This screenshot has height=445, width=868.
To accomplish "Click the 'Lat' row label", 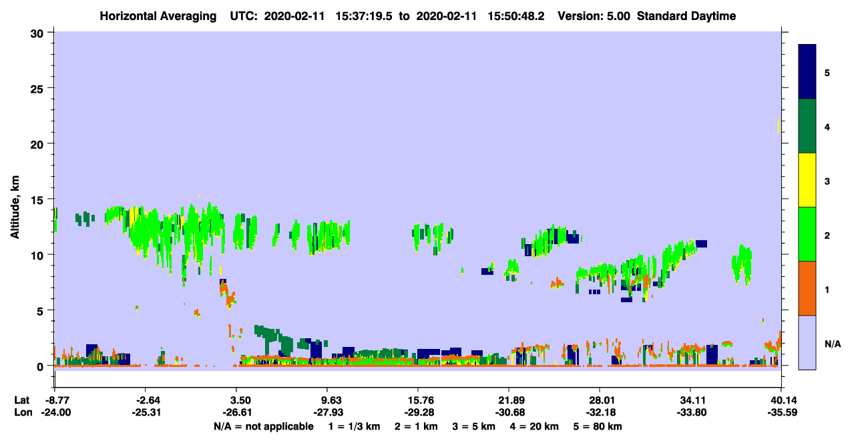I will (x=22, y=400).
